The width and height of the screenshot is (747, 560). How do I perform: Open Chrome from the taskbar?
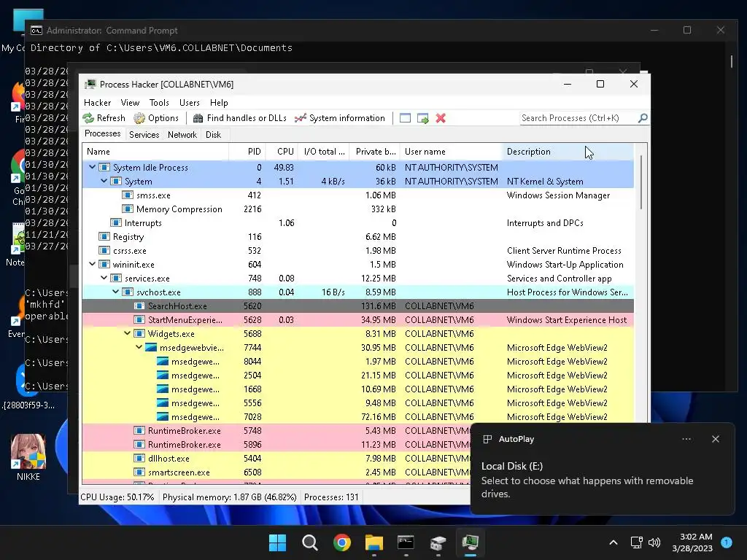(342, 542)
